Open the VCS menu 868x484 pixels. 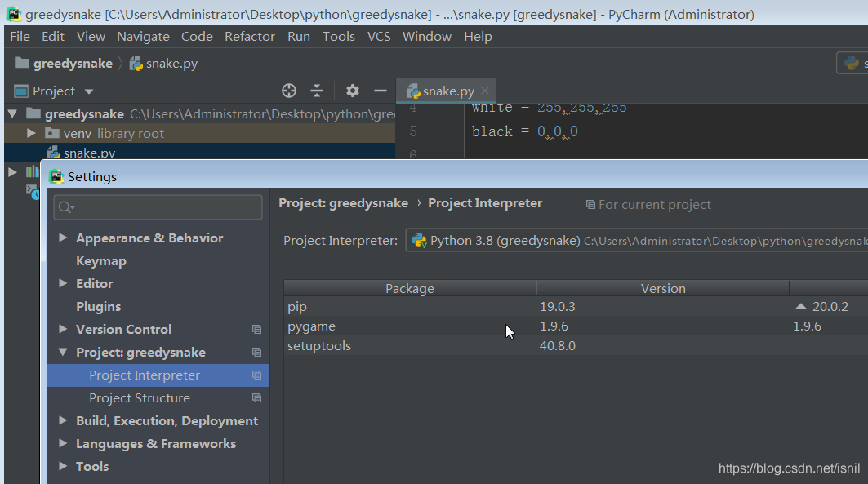(379, 37)
